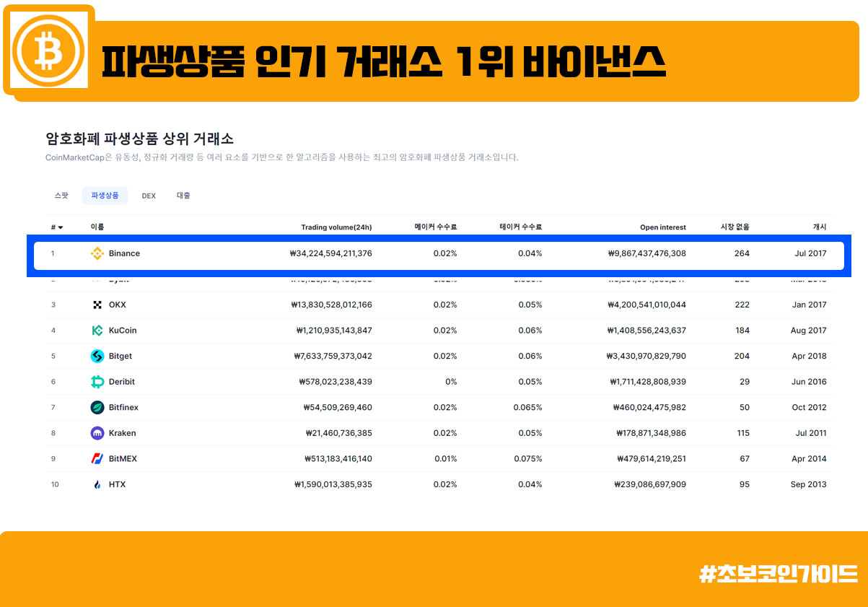
Task: Sort by 메이커 수수료 column header
Action: pos(436,227)
